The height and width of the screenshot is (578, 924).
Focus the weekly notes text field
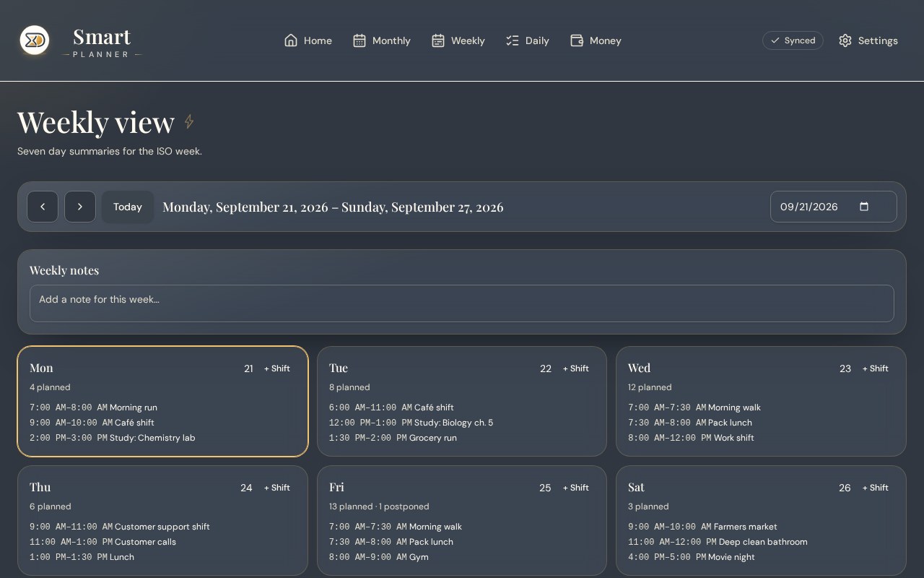point(461,303)
